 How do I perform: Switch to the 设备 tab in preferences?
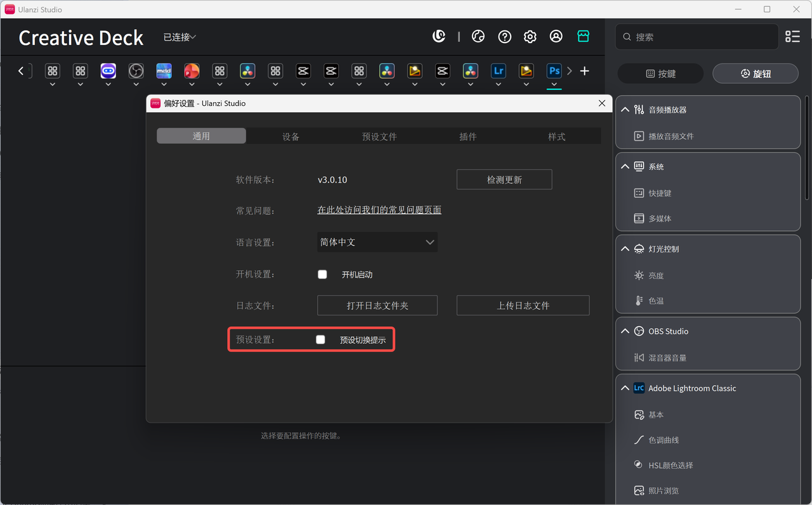click(290, 136)
